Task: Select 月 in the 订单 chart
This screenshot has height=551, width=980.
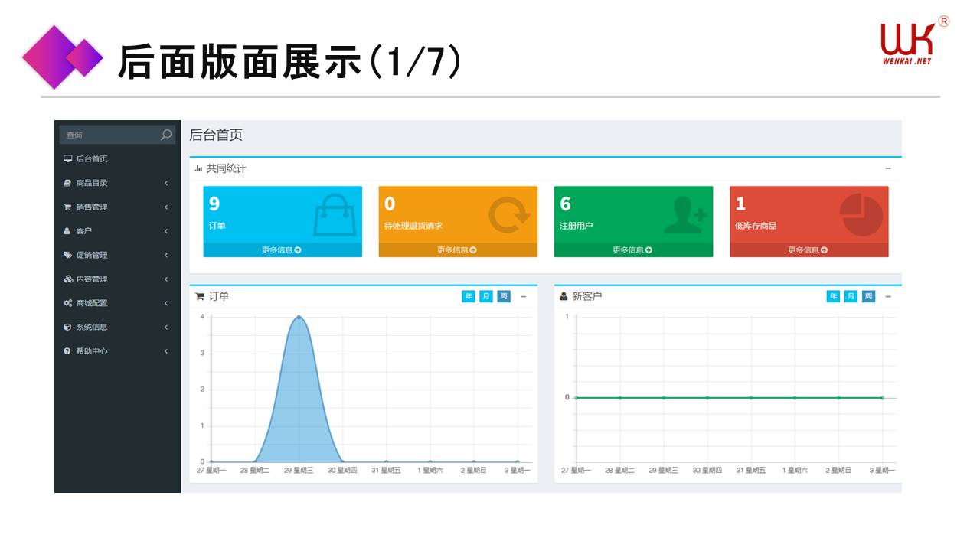Action: 486,297
